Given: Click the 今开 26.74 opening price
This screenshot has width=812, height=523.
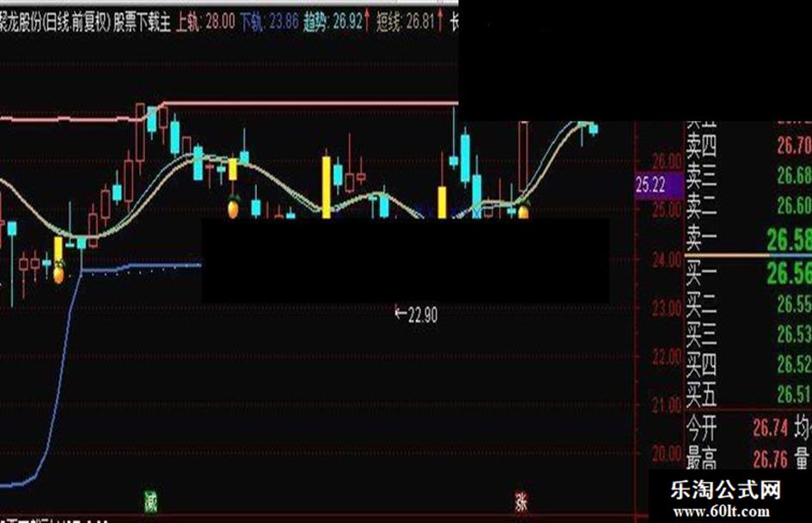Looking at the screenshot, I should click(737, 429).
